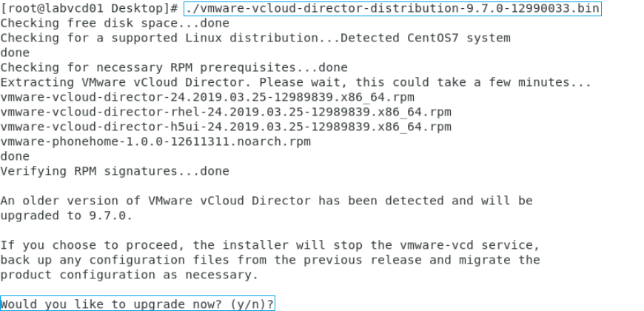Screen dimensions: 644x311
Task: Click the 'Checking free disk space' line
Action: click(115, 23)
